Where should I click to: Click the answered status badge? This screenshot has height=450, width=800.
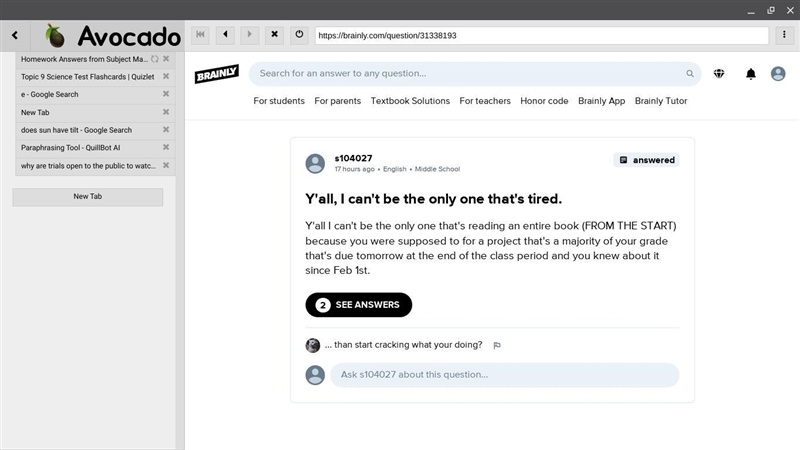tap(646, 160)
